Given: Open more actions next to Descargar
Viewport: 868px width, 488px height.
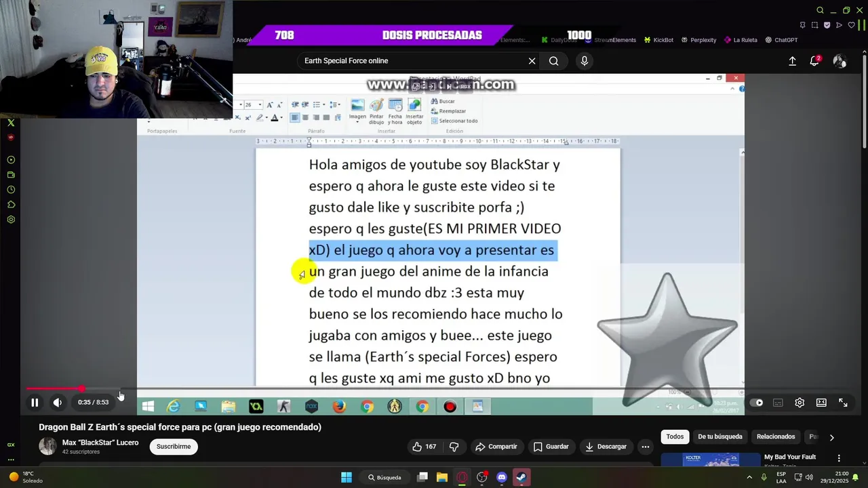Looking at the screenshot, I should point(646,447).
